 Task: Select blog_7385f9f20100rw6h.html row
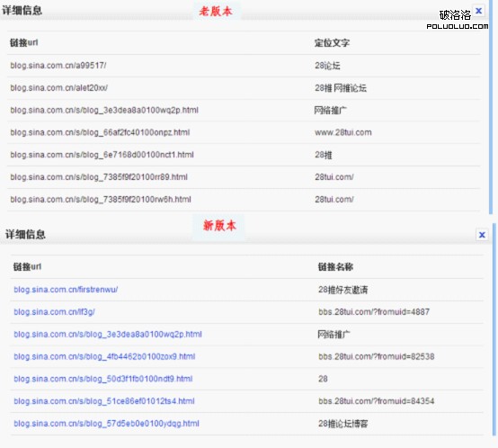[x=244, y=199]
